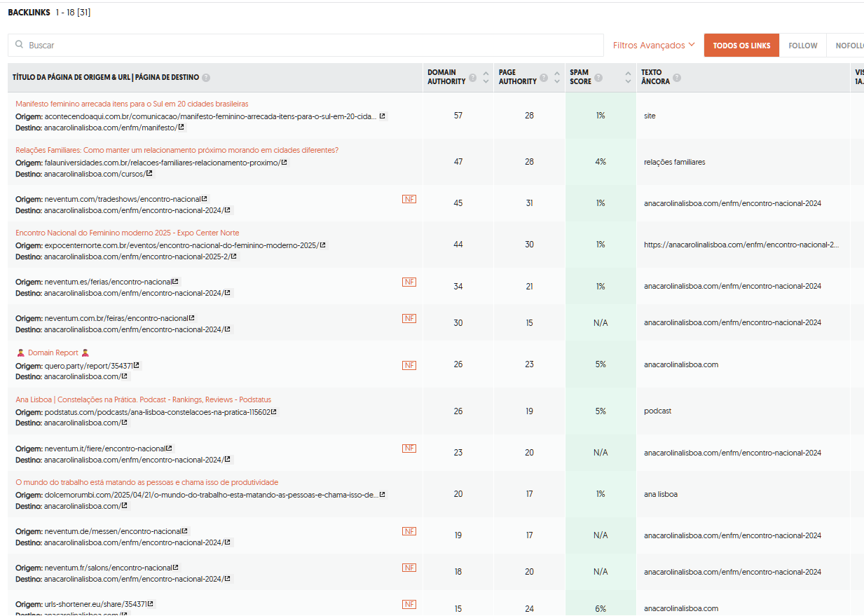Click NF badge on neventum.com tradeshows row
Viewport: 864px width, 616px height.
[x=409, y=199]
